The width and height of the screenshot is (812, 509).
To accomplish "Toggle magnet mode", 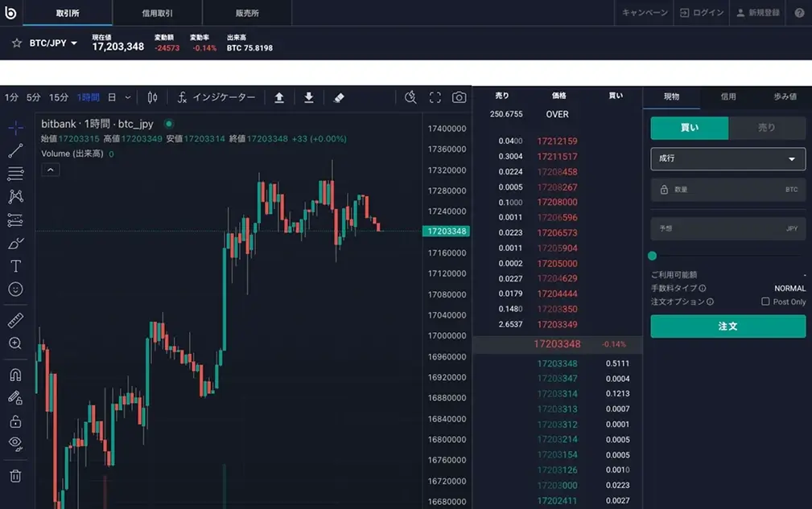I will click(x=15, y=375).
